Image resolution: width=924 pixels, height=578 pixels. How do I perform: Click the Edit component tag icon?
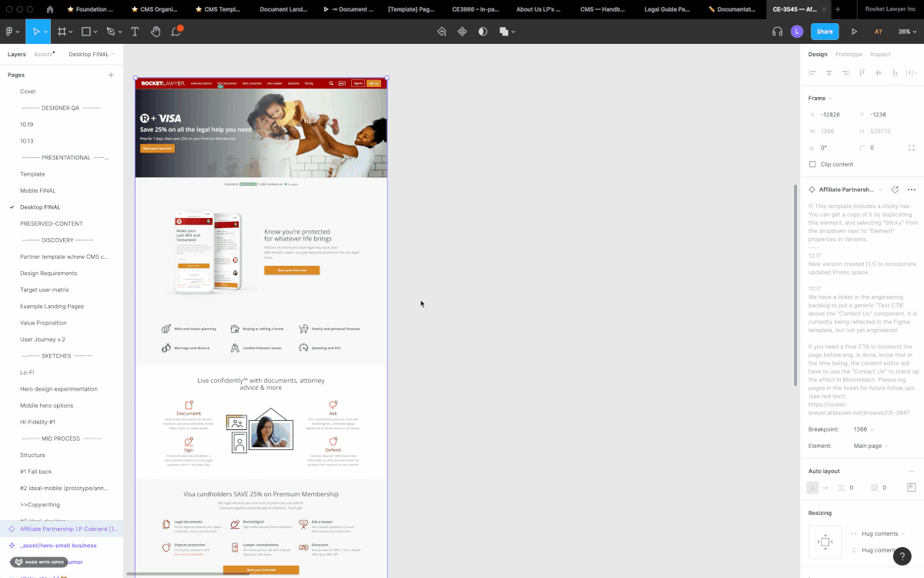[895, 190]
